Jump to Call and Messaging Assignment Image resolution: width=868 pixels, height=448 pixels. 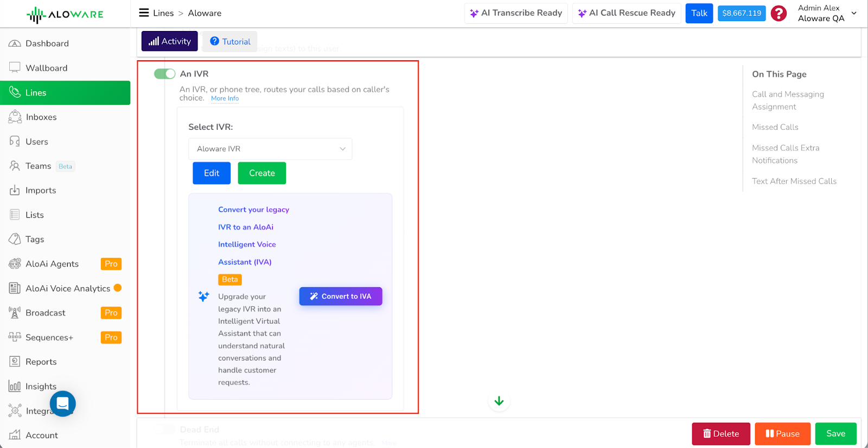coord(788,100)
